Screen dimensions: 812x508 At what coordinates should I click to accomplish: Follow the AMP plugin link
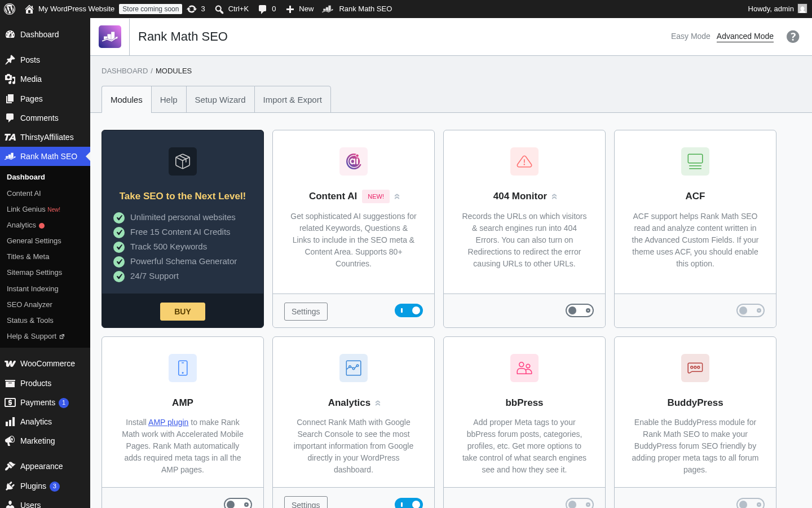pyautogui.click(x=169, y=422)
